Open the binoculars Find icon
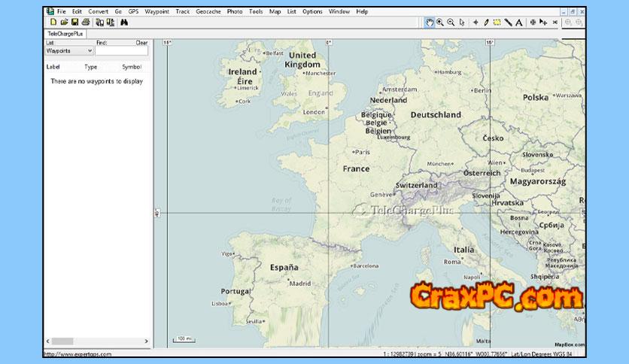The height and width of the screenshot is (364, 629). pyautogui.click(x=124, y=23)
